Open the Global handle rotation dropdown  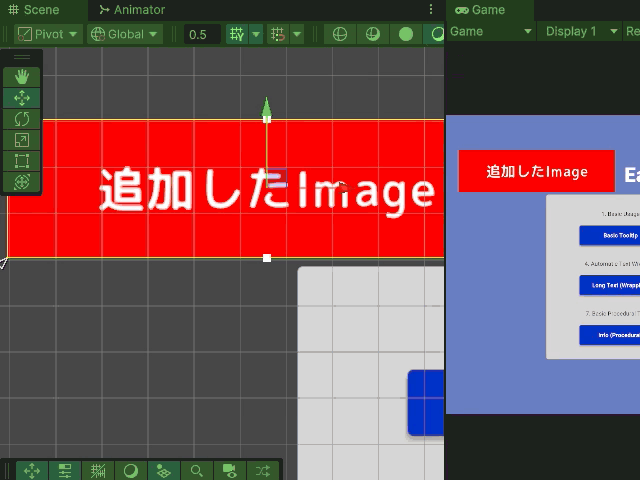(125, 34)
